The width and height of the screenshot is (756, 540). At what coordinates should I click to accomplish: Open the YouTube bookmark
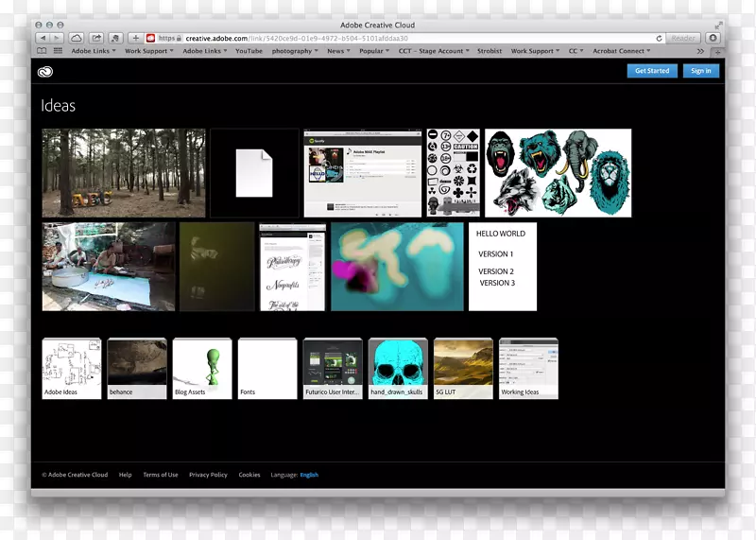[x=249, y=51]
